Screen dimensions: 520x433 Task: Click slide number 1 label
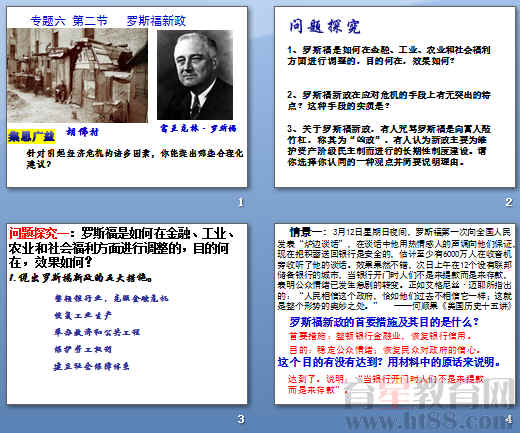coord(241,202)
